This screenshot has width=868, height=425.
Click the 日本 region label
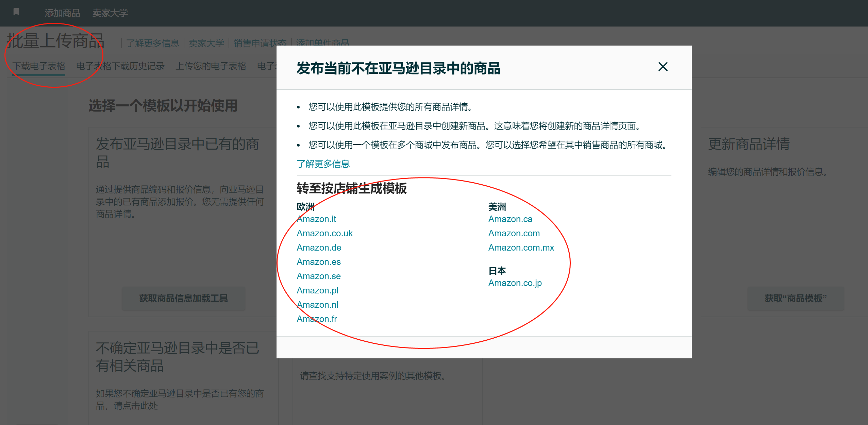[x=497, y=271]
